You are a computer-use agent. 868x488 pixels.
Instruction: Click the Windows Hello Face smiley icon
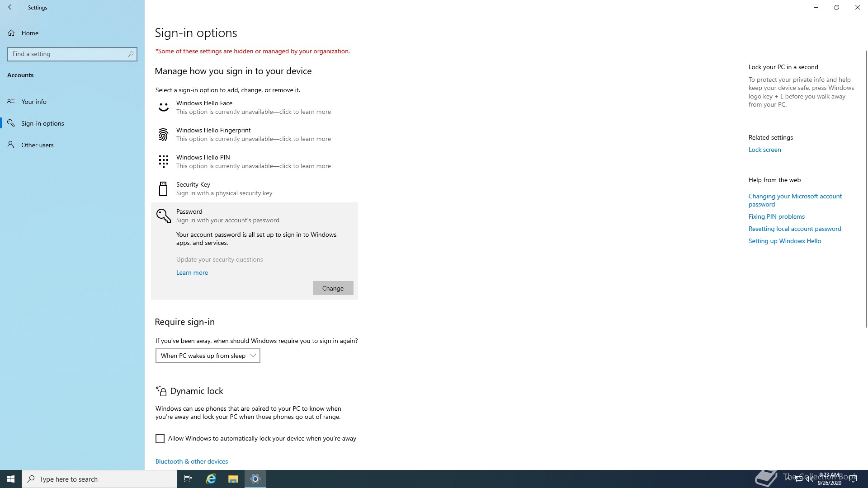tap(163, 108)
